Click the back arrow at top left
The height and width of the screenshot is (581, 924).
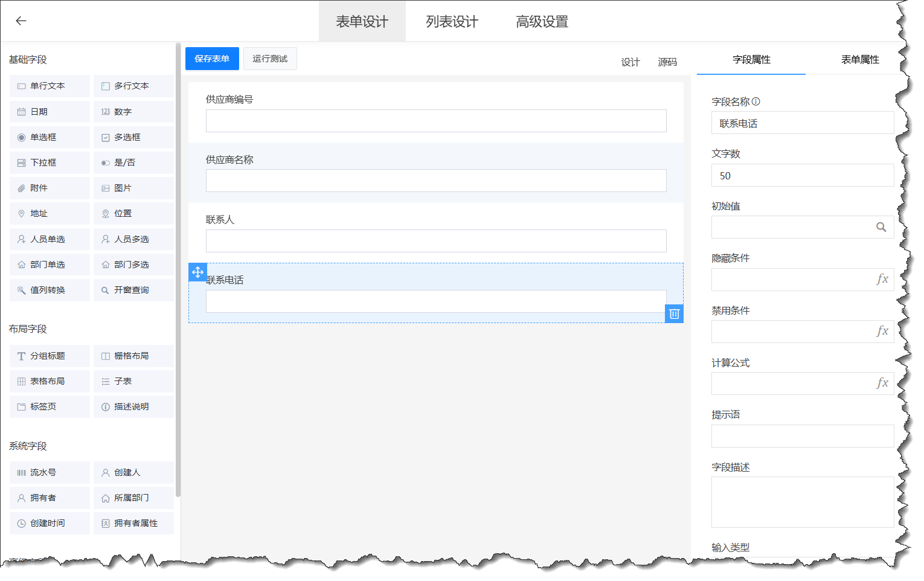(x=21, y=21)
